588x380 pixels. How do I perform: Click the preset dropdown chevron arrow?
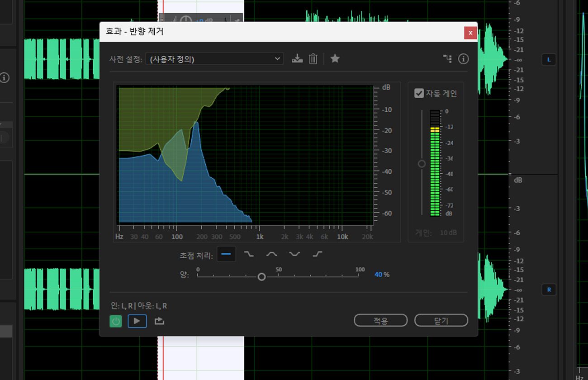coord(277,59)
